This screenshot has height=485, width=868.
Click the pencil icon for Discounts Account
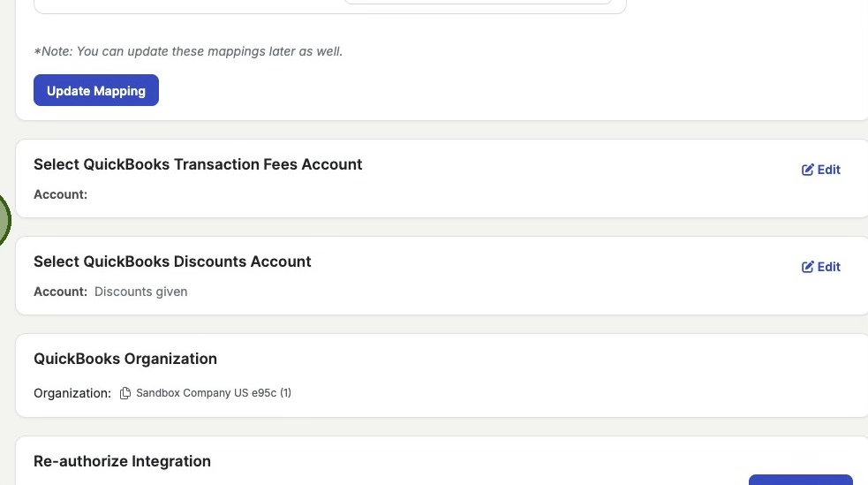coord(807,267)
